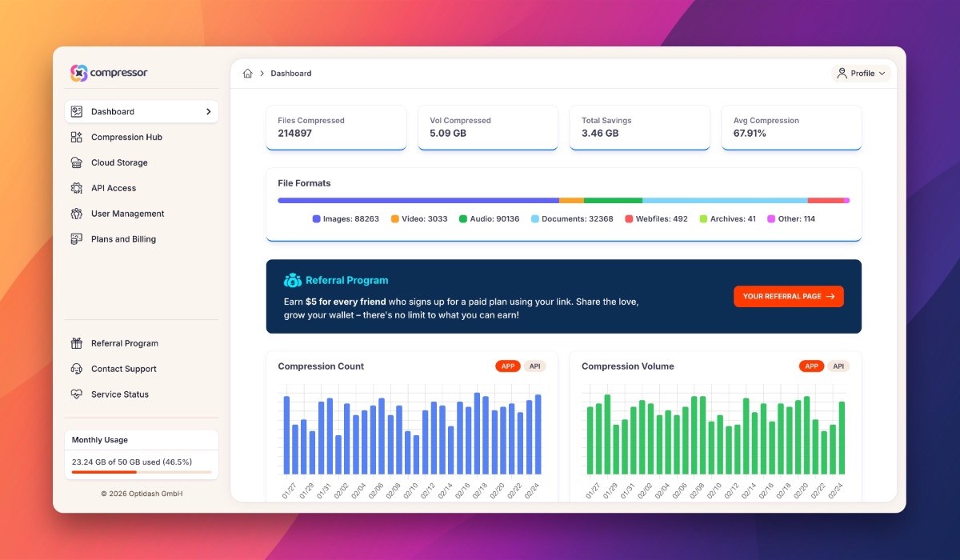Viewport: 960px width, 560px height.
Task: Select the Cloud Storage sidebar icon
Action: pos(77,163)
